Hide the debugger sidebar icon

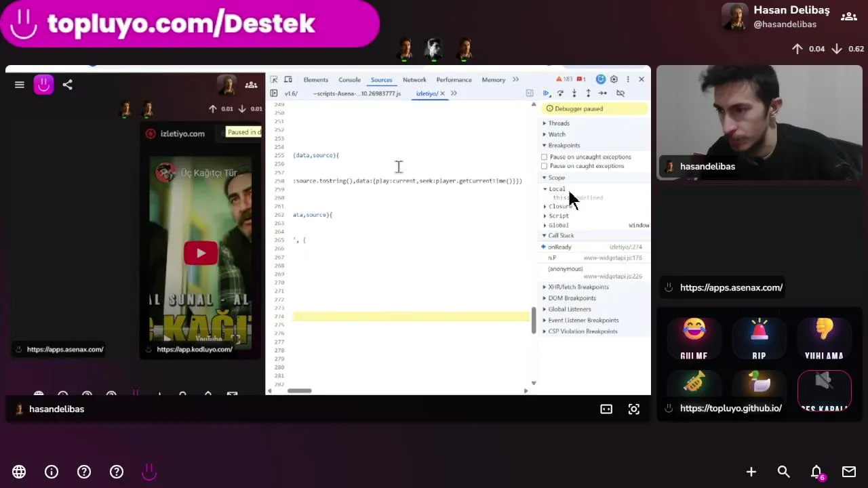click(530, 93)
